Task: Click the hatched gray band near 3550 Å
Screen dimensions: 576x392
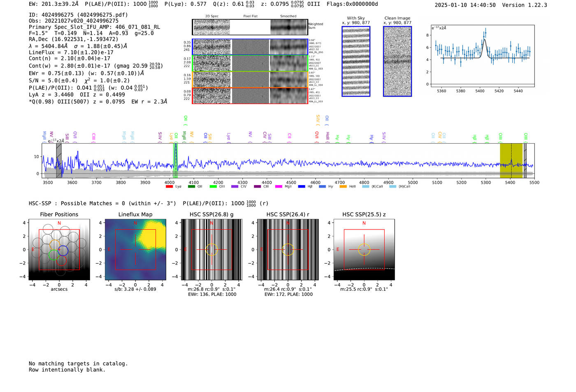Action: coord(59,160)
